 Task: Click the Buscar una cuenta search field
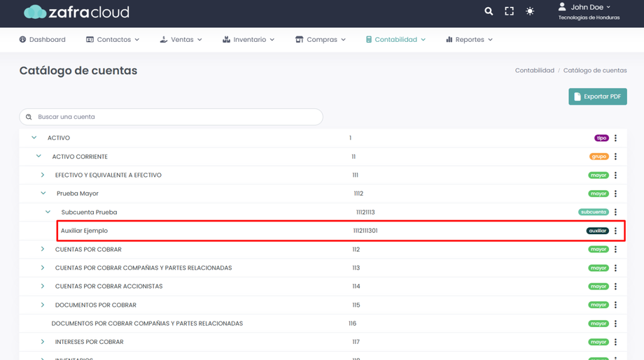point(171,117)
